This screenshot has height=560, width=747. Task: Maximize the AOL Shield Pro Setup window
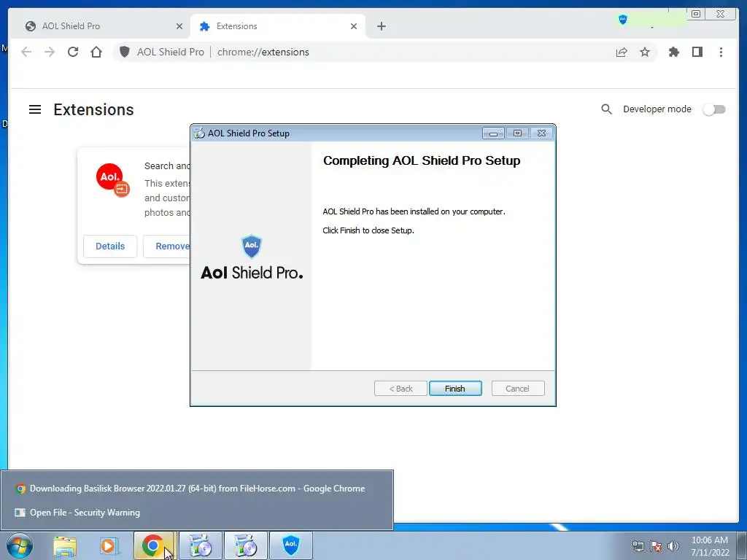click(517, 133)
